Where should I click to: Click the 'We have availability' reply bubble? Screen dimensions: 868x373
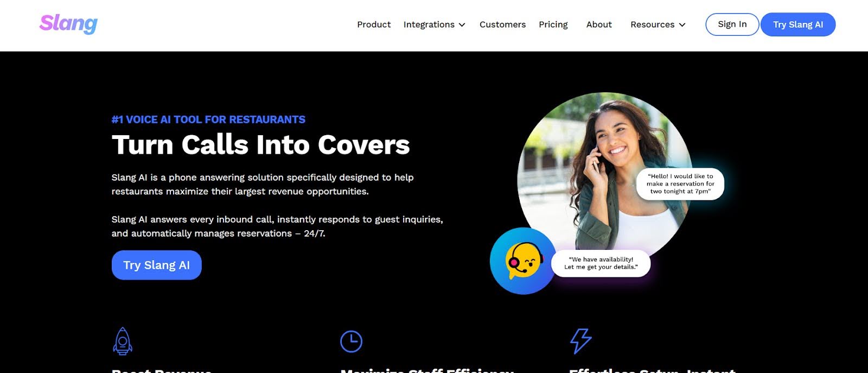601,263
